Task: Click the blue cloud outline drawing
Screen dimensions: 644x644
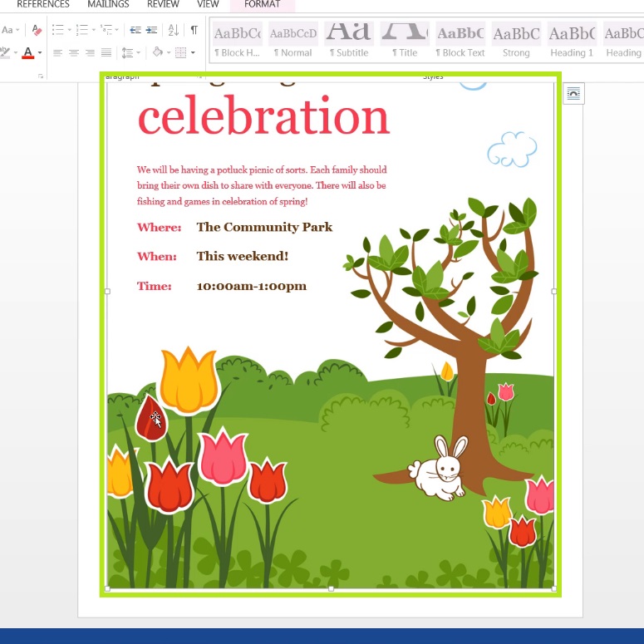Action: [512, 149]
